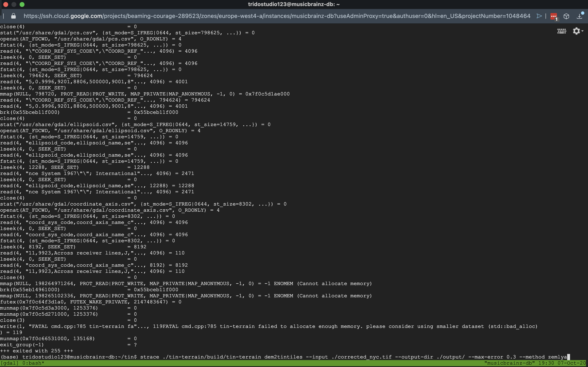588x367 pixels.
Task: Click the 3D cube extension icon
Action: (566, 16)
